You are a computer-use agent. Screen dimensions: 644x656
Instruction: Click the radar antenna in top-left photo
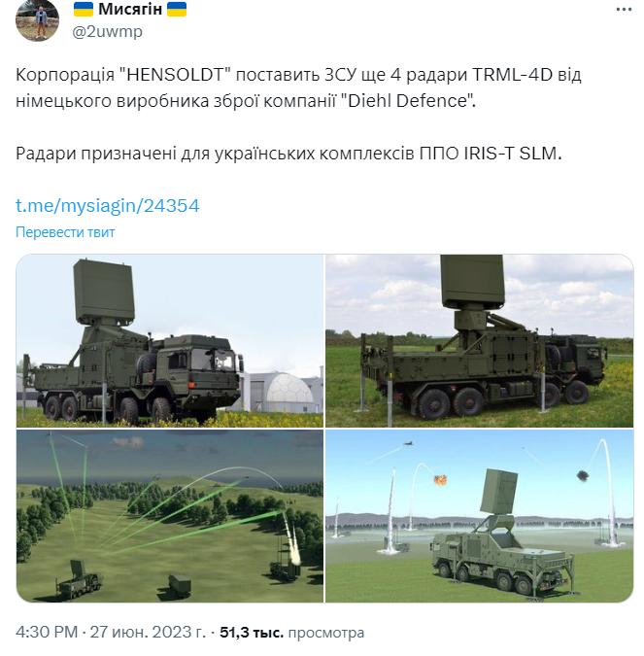[104, 292]
